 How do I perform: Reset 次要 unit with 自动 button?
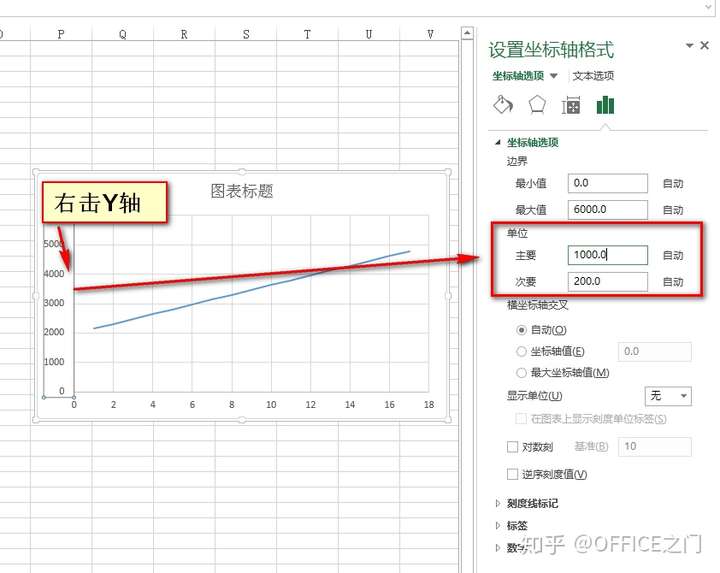tap(673, 281)
